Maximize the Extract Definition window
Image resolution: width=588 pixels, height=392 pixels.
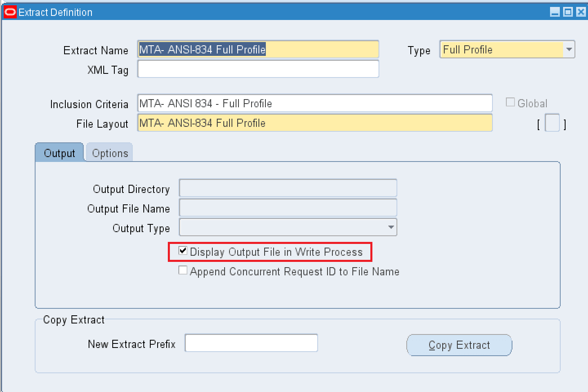tap(568, 12)
